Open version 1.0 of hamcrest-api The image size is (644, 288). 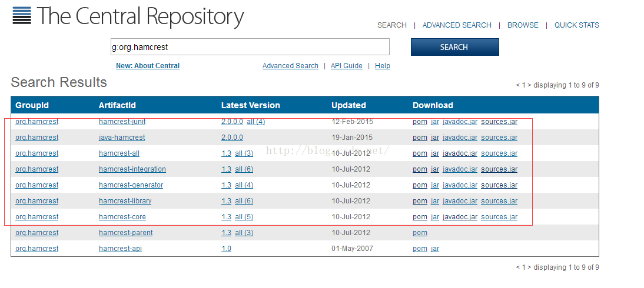(x=226, y=249)
